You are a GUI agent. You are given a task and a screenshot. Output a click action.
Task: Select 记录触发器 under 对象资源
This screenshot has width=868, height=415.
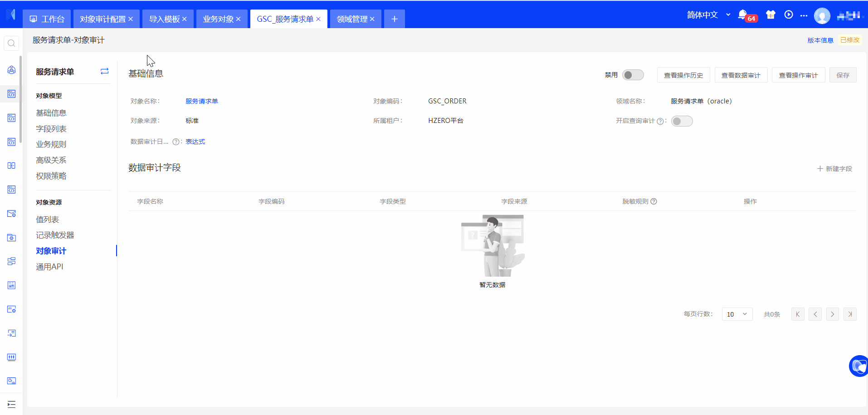(x=55, y=235)
